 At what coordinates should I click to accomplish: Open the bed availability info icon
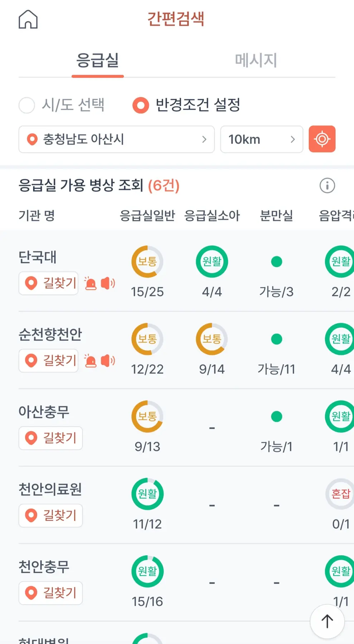click(327, 186)
